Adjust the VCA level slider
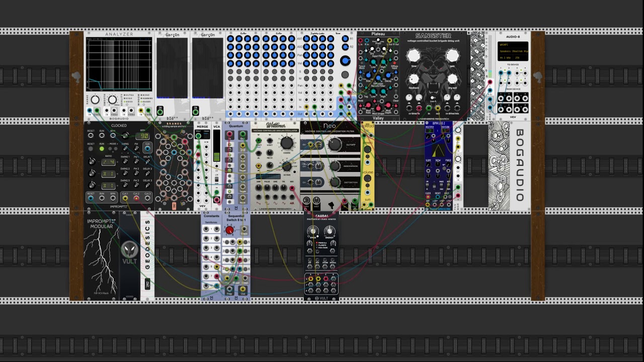The width and height of the screenshot is (644, 362). pyautogui.click(x=216, y=146)
